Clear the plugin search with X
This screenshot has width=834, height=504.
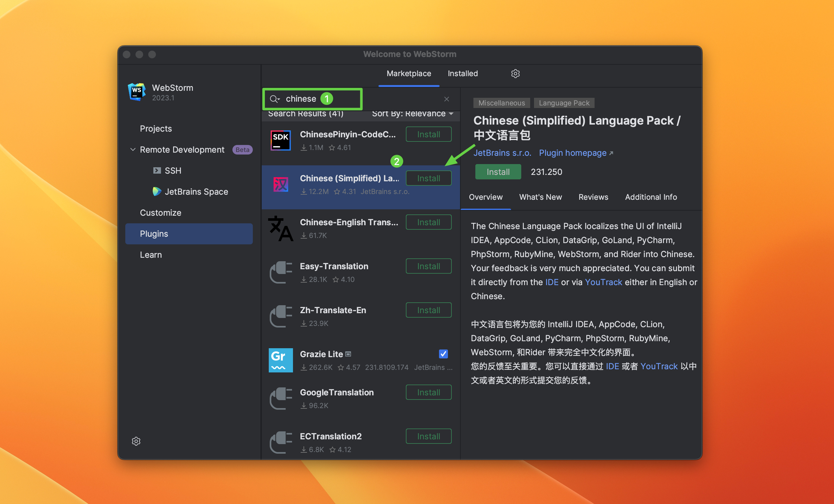click(x=446, y=99)
